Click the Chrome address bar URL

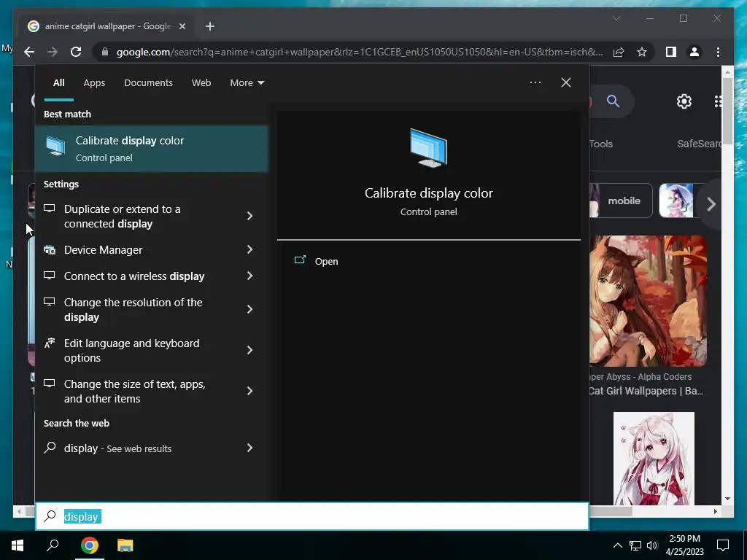pos(360,52)
